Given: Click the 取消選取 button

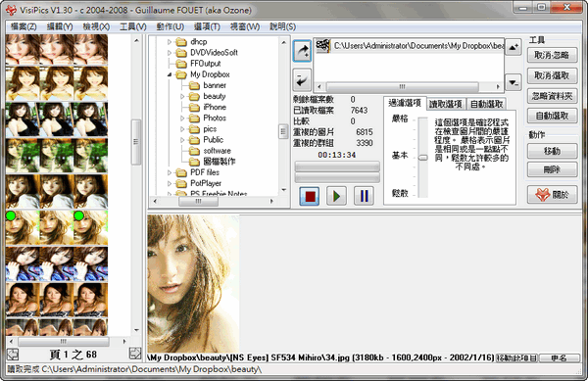Looking at the screenshot, I should pyautogui.click(x=552, y=75).
